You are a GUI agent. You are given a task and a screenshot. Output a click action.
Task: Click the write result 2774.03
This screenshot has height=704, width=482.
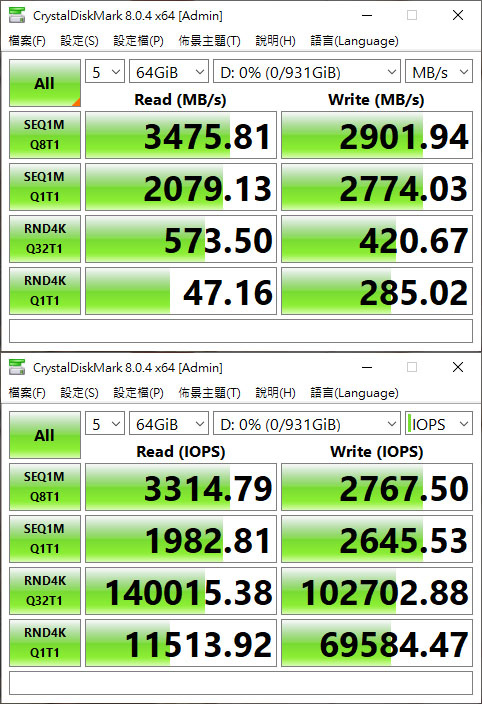(x=377, y=187)
